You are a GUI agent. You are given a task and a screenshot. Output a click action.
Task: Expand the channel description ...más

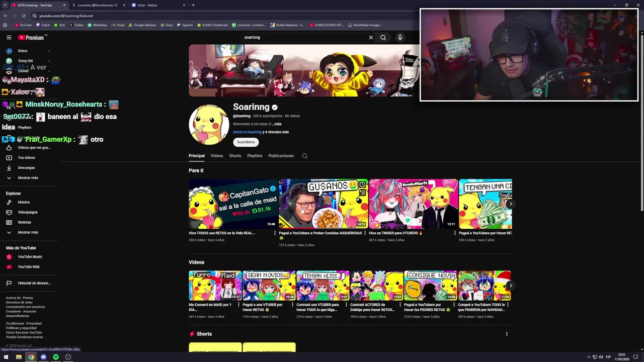coord(277,124)
